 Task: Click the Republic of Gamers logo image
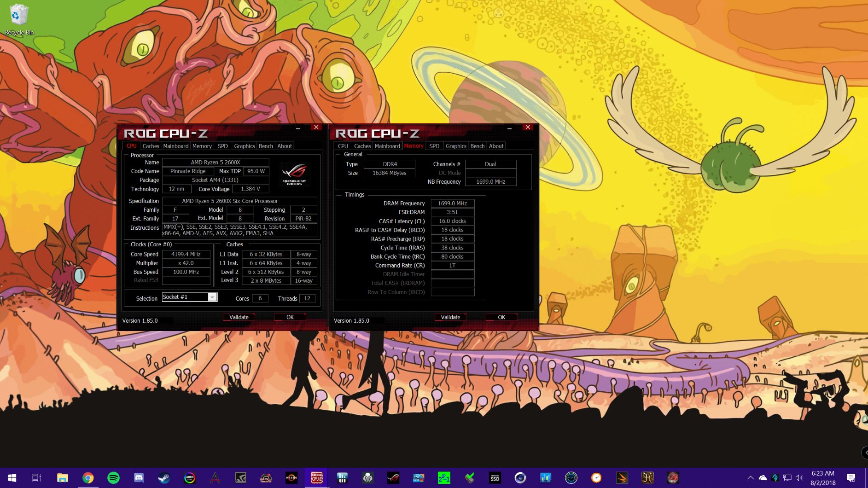tap(295, 174)
